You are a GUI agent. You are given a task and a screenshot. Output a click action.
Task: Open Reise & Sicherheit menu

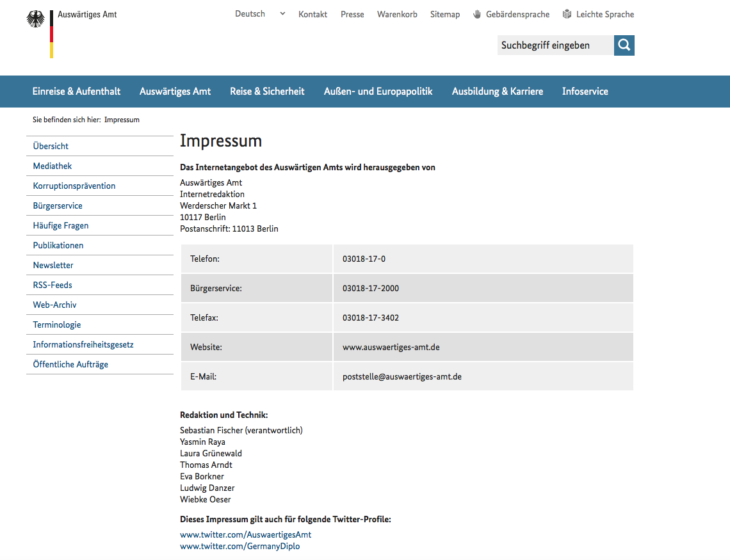(267, 91)
